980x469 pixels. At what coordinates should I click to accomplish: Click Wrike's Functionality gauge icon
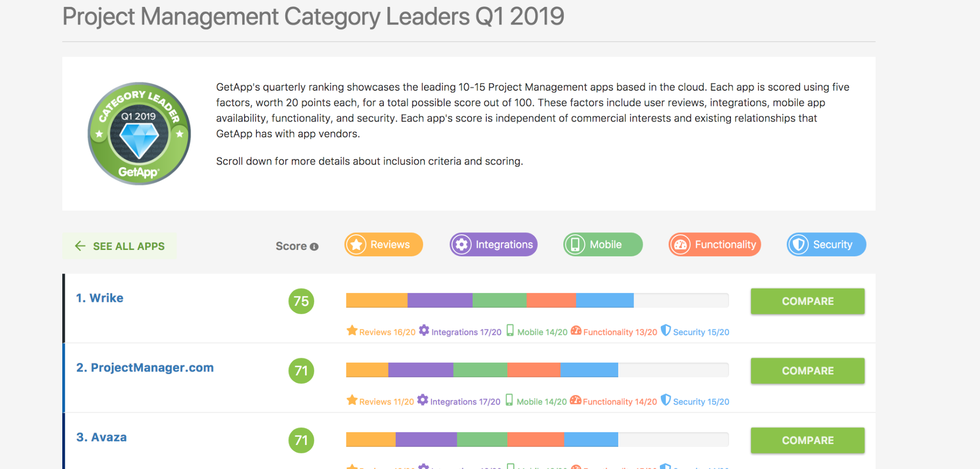coord(576,330)
